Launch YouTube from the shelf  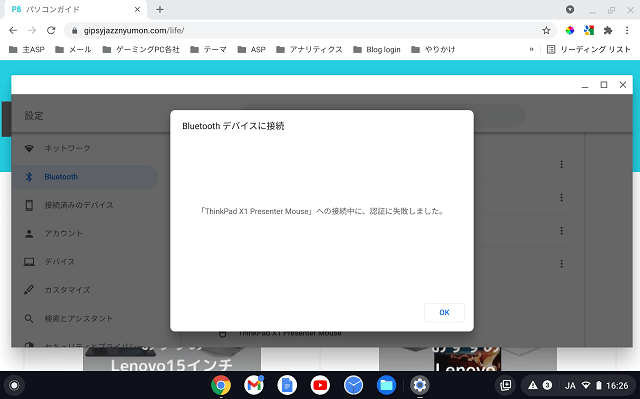320,385
